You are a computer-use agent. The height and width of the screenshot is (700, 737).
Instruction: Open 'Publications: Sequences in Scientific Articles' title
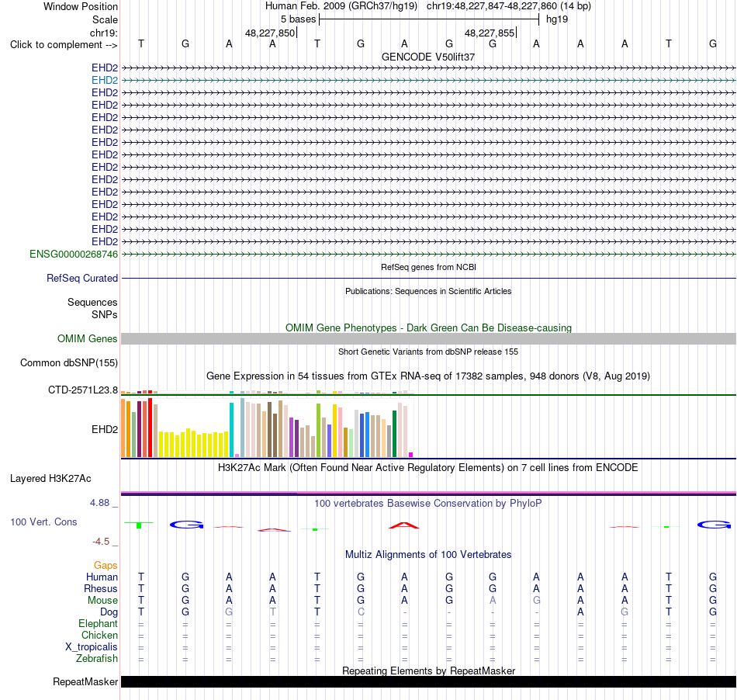pos(428,291)
